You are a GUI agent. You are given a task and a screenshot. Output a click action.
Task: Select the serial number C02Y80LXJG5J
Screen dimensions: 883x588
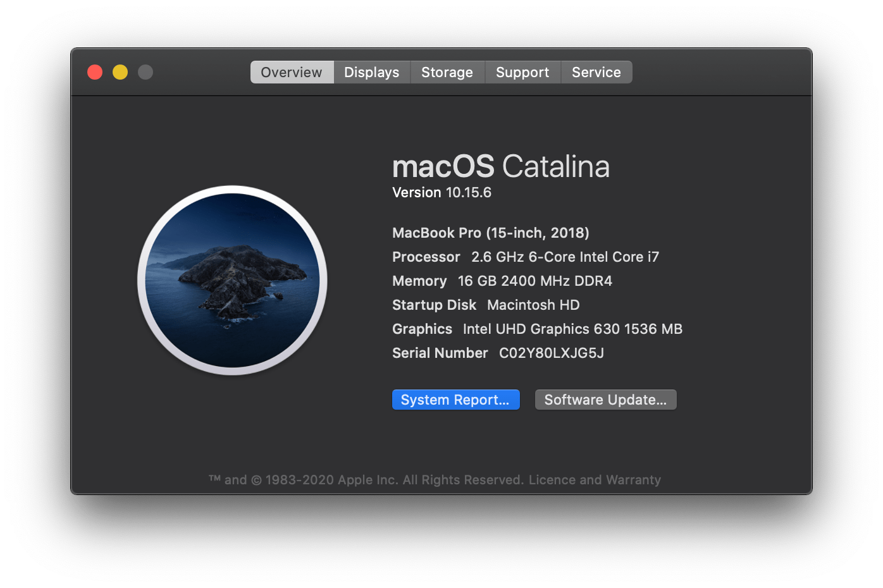click(550, 353)
